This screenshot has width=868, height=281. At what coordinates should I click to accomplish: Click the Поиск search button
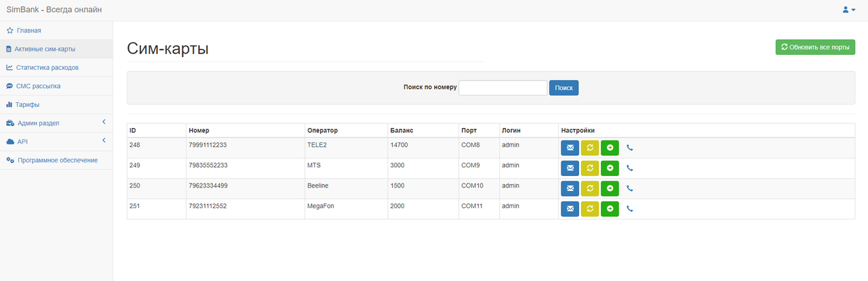point(564,88)
